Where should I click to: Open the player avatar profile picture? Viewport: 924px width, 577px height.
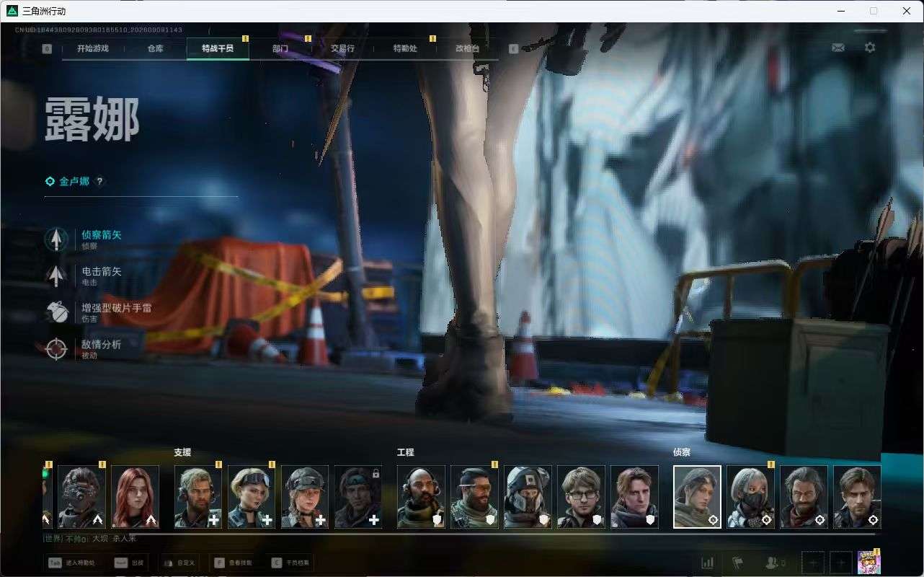pos(869,563)
